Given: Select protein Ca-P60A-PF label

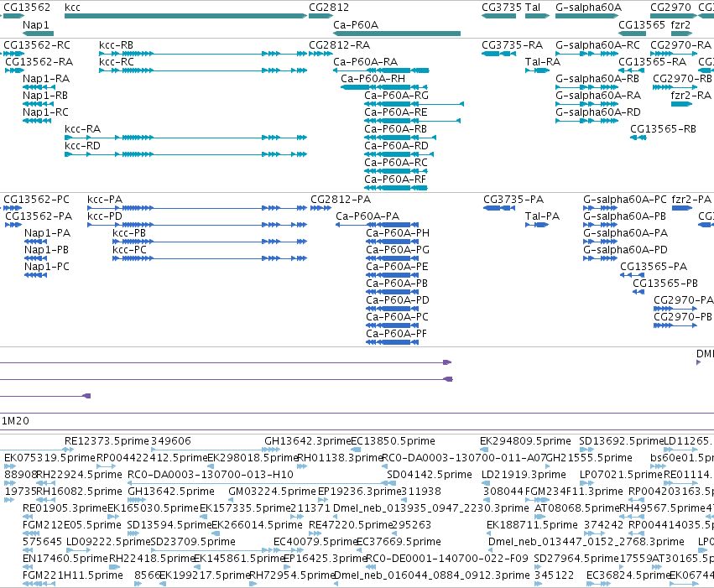Looking at the screenshot, I should pyautogui.click(x=396, y=334).
